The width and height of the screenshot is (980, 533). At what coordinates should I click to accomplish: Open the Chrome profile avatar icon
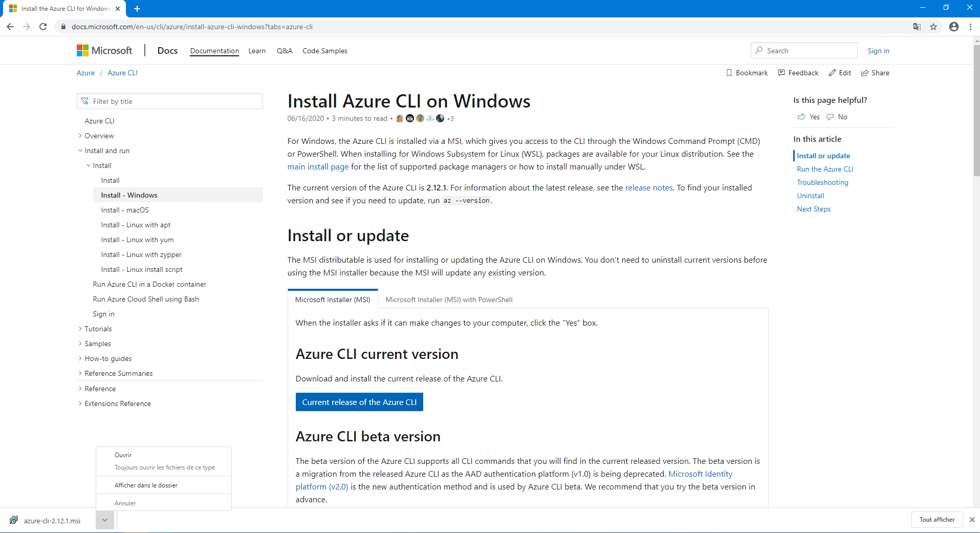954,27
